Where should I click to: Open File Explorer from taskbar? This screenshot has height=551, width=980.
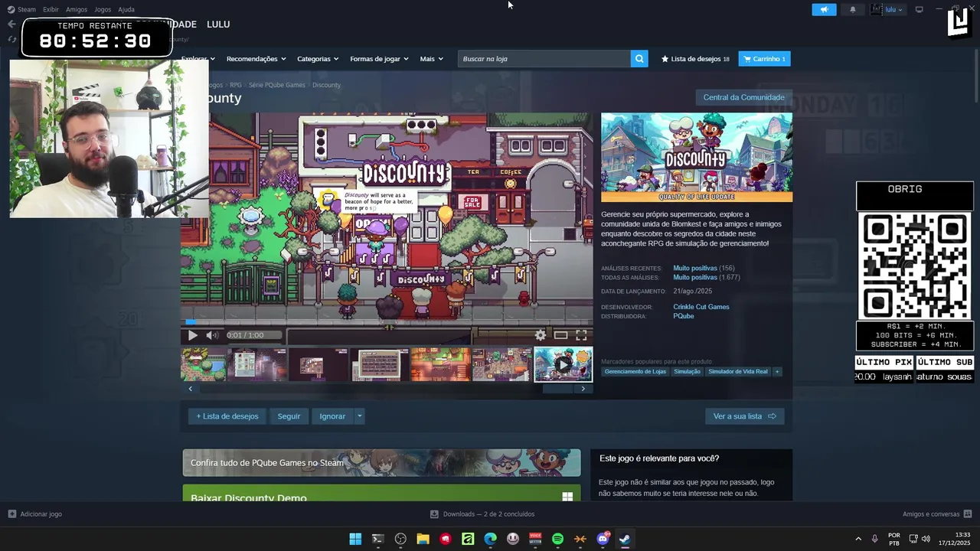(x=423, y=539)
